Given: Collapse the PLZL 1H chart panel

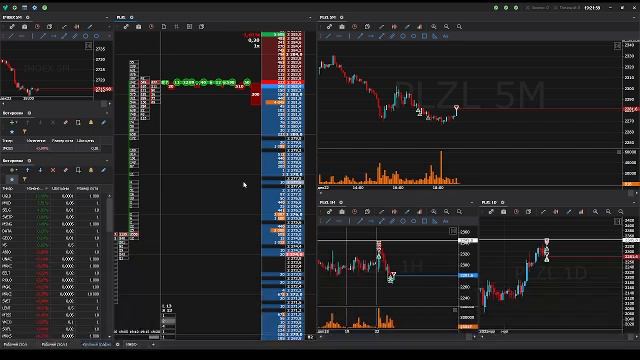Looking at the screenshot, I should tap(472, 202).
